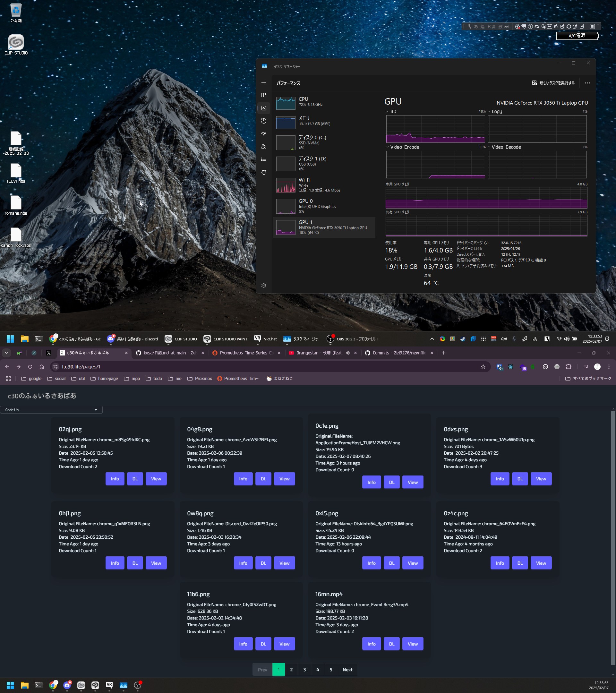This screenshot has height=693, width=616.
Task: Expand Task Manager's hamburger navigation menu
Action: tap(264, 83)
